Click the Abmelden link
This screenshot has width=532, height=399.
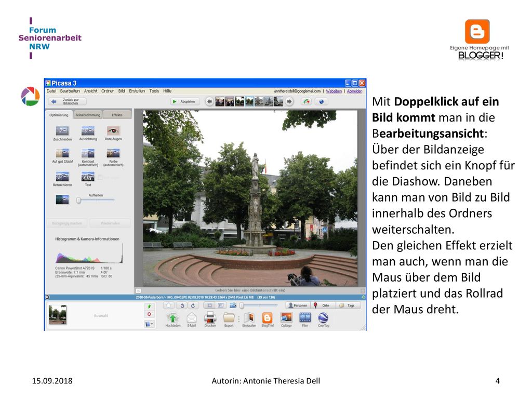pyautogui.click(x=354, y=91)
